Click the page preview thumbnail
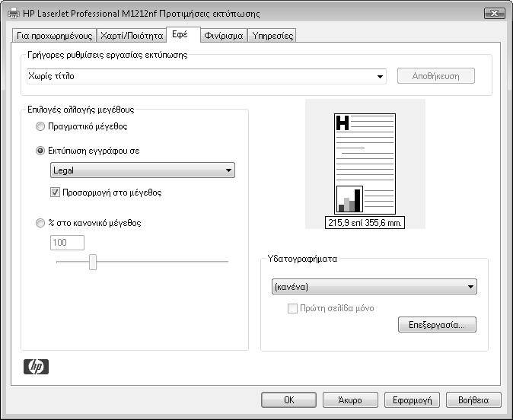 point(365,164)
